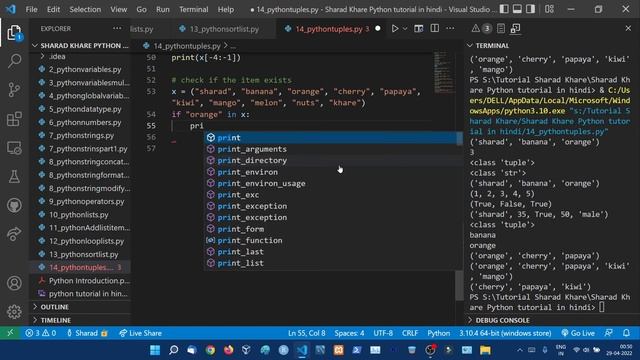Expand the .idea folder
640x360 pixels.
click(57, 56)
